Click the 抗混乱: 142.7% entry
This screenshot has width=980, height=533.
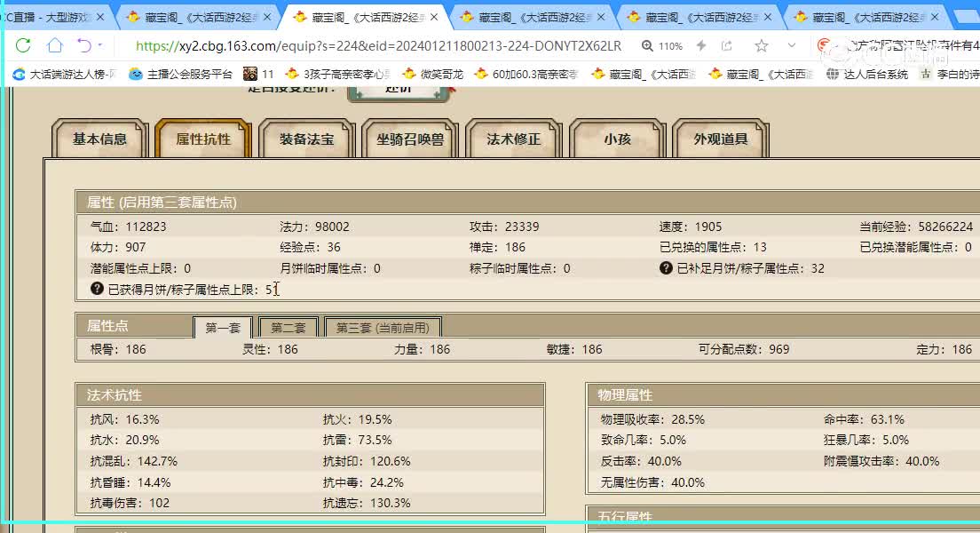click(134, 461)
